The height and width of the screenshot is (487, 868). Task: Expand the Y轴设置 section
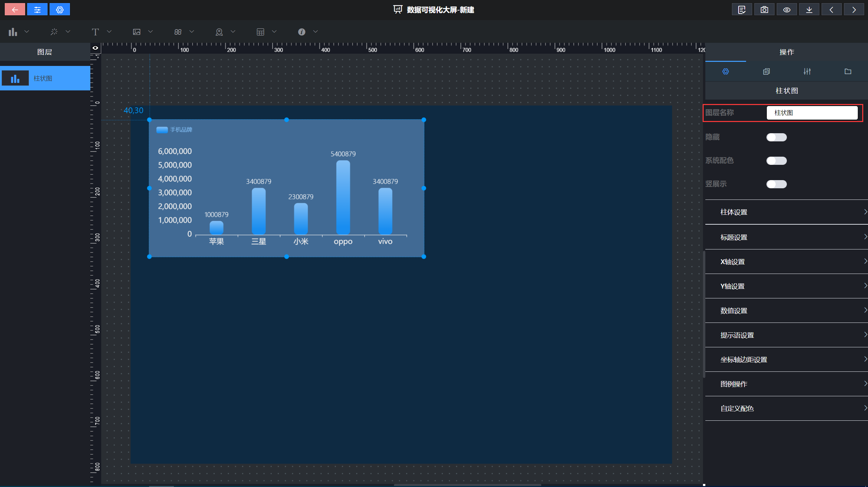pyautogui.click(x=786, y=286)
